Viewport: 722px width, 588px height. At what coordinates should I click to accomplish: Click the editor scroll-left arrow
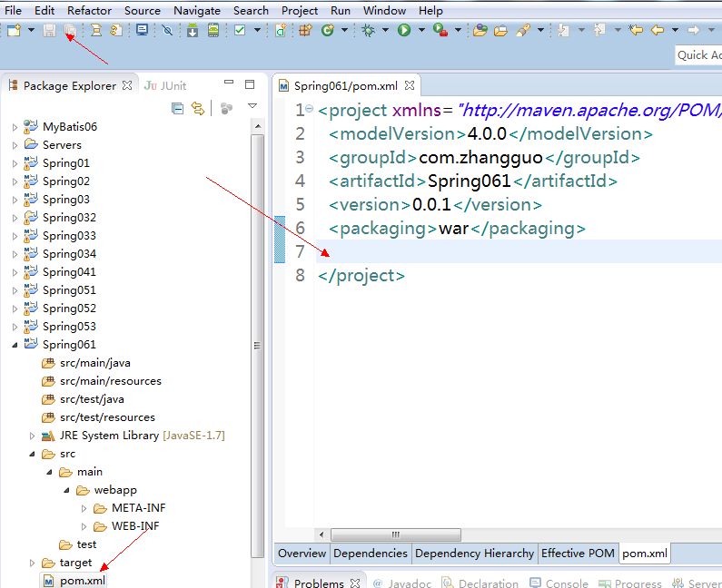tap(321, 534)
